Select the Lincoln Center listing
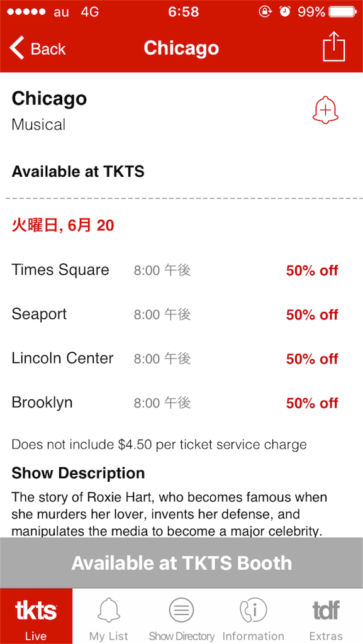This screenshot has height=644, width=363. [x=181, y=358]
